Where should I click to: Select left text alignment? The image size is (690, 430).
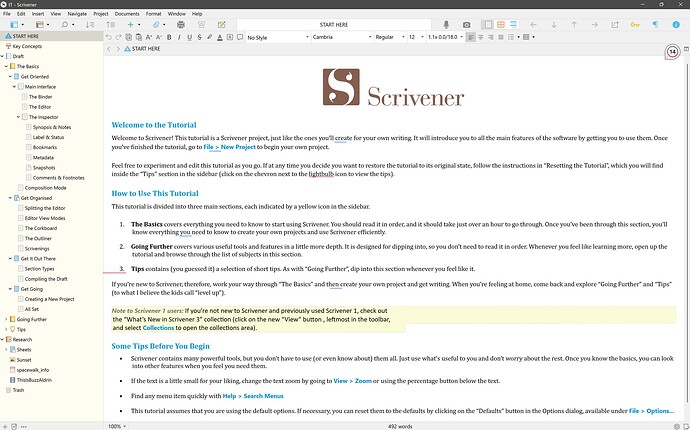pos(471,37)
